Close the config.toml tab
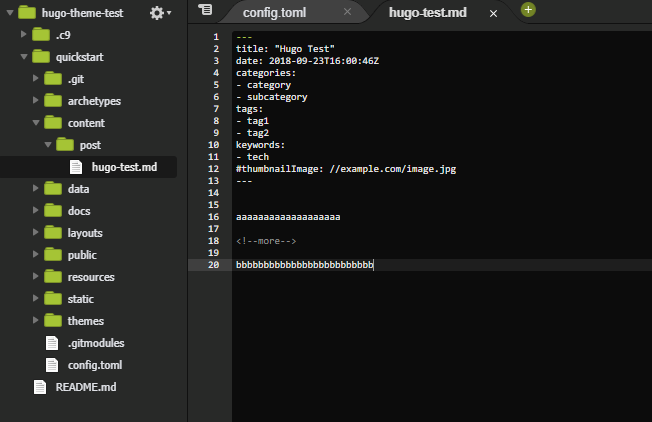Image resolution: width=652 pixels, height=422 pixels. pos(347,12)
